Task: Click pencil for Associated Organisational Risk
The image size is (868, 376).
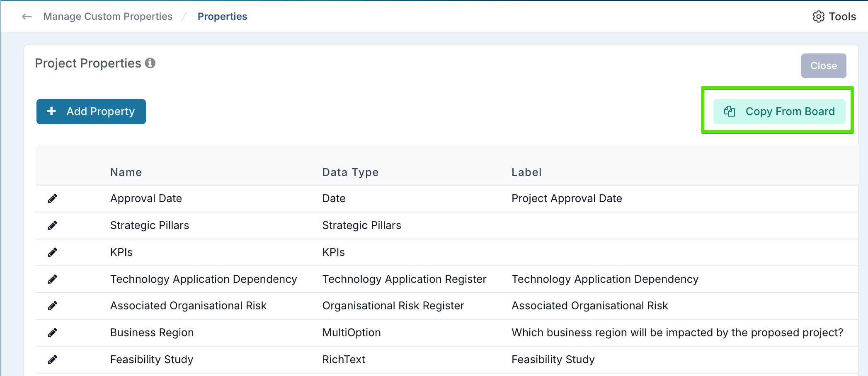Action: [x=53, y=306]
